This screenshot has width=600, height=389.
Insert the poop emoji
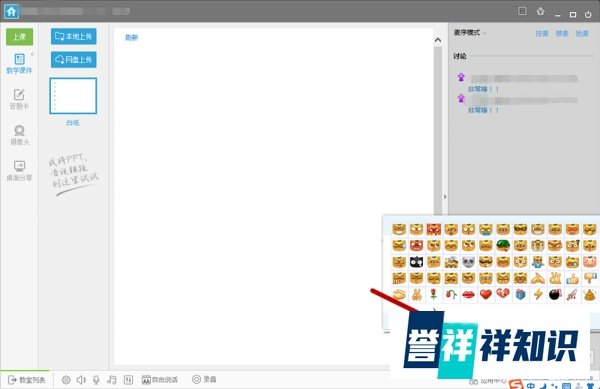click(590, 295)
